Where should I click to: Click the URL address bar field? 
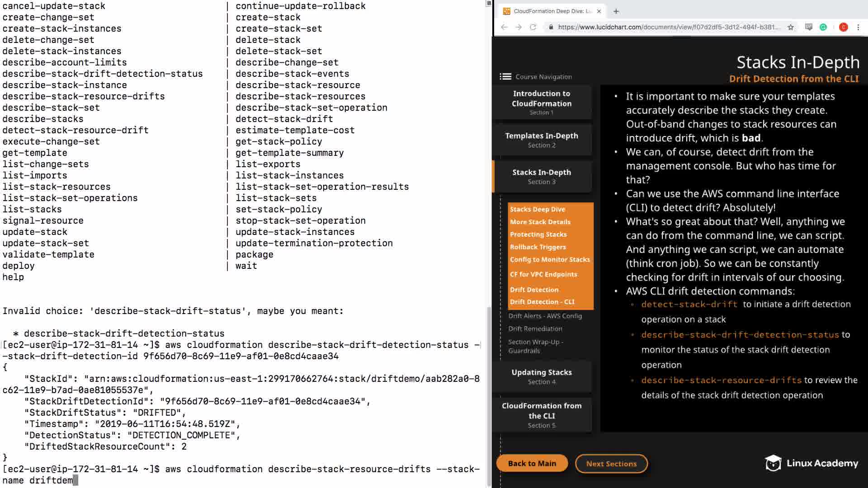click(x=669, y=27)
